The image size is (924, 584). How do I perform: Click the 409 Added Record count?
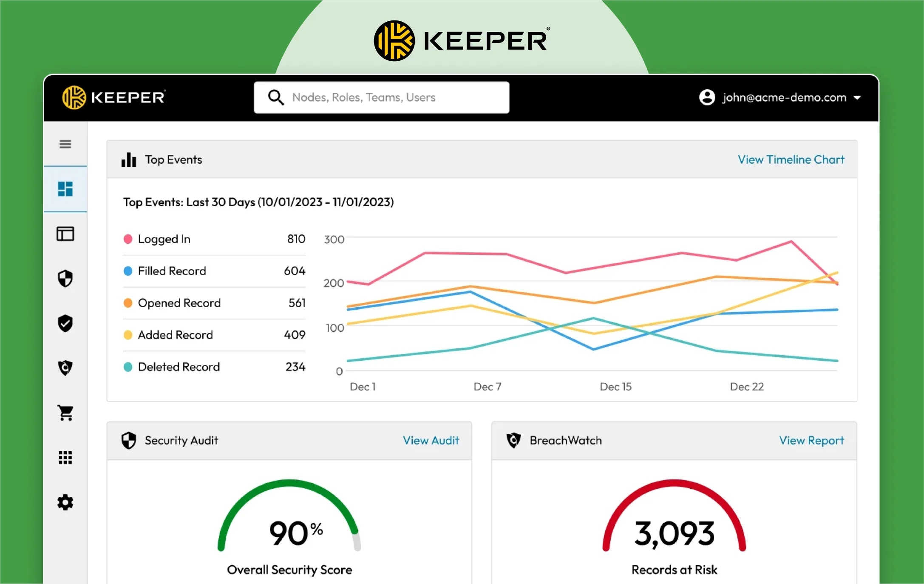click(x=295, y=335)
